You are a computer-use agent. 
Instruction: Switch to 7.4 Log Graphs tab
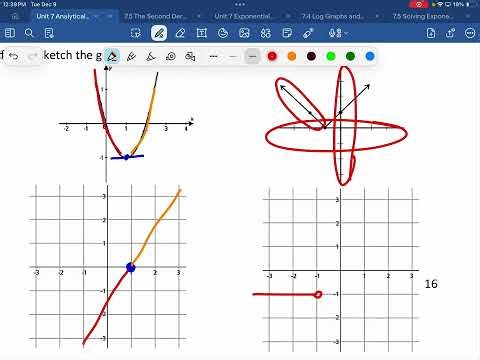[332, 16]
